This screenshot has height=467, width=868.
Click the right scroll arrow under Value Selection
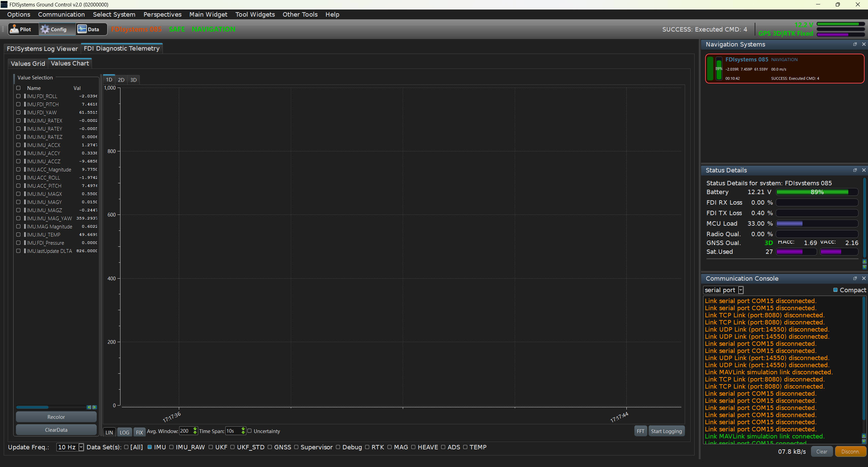coord(95,407)
